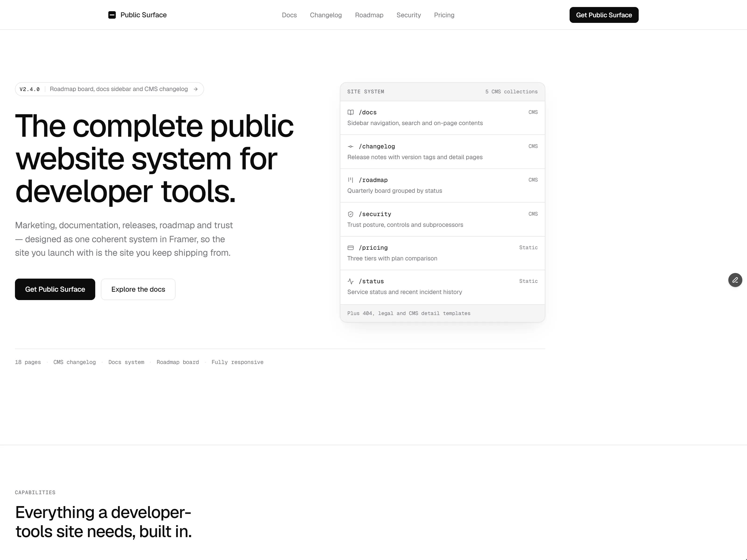Click the hero headline 'The complete public website system'
The image size is (747, 560).
pos(154,159)
